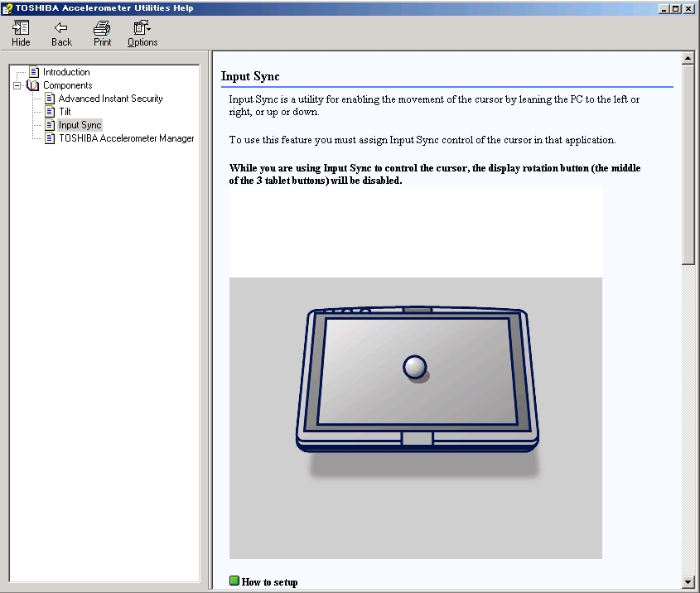700x593 pixels.
Task: Click the Introduction page icon
Action: tap(34, 72)
